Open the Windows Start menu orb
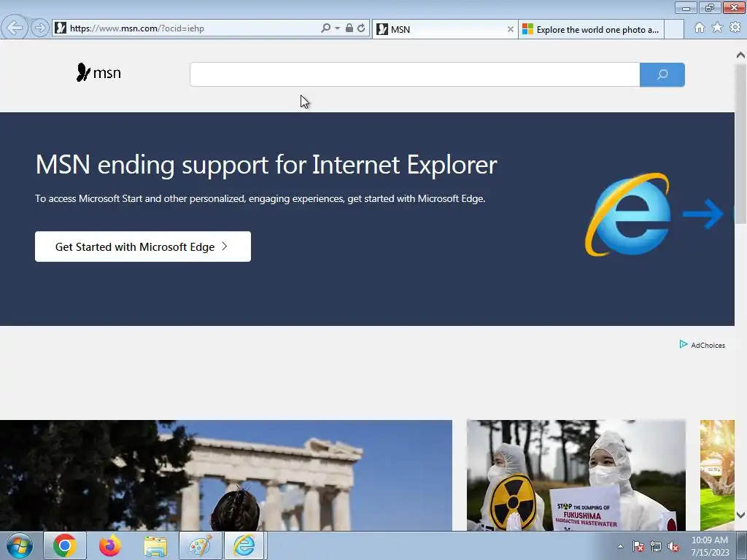 pyautogui.click(x=20, y=545)
